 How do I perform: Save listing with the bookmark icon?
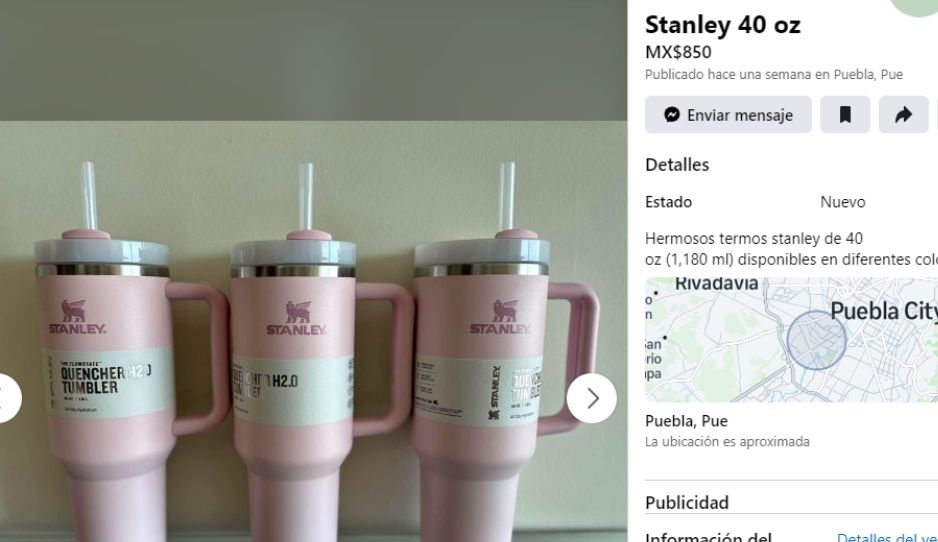point(845,115)
